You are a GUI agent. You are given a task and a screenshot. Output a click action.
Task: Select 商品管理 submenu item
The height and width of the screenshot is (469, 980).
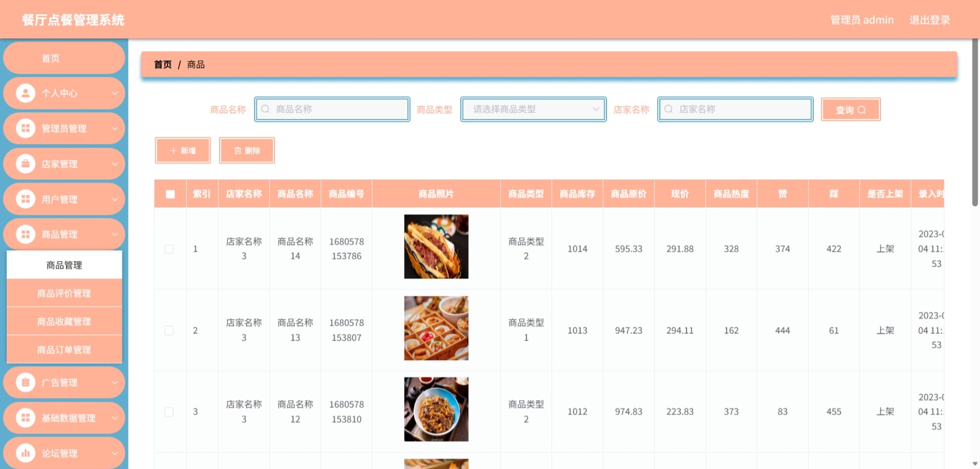tap(64, 265)
